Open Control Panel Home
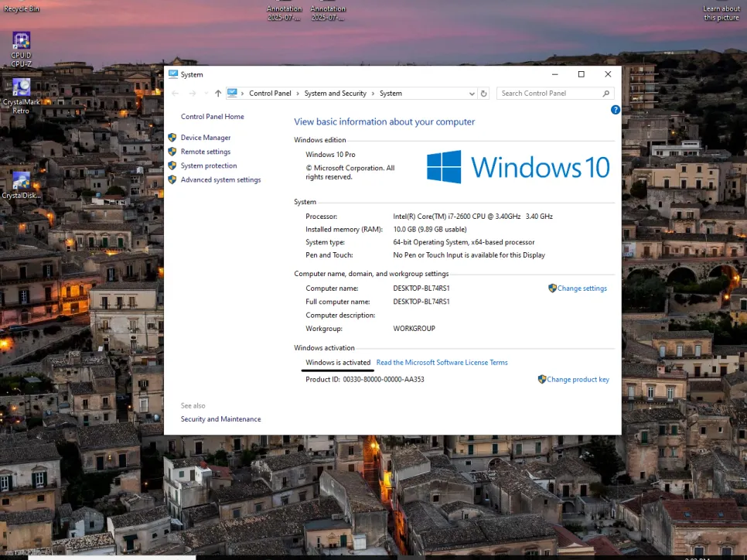The width and height of the screenshot is (747, 560). [213, 116]
